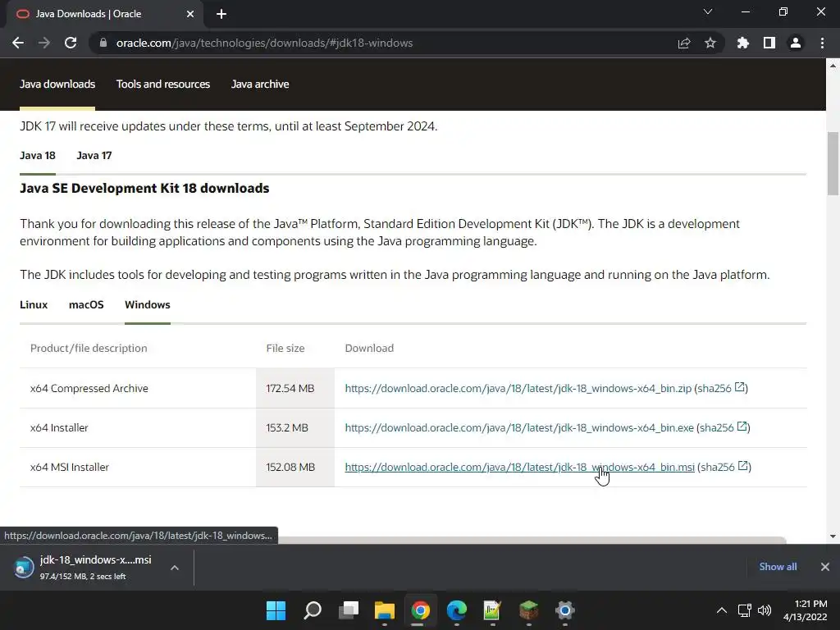This screenshot has height=630, width=840.
Task: Expand the jdk-18 download options chevron
Action: pyautogui.click(x=175, y=568)
